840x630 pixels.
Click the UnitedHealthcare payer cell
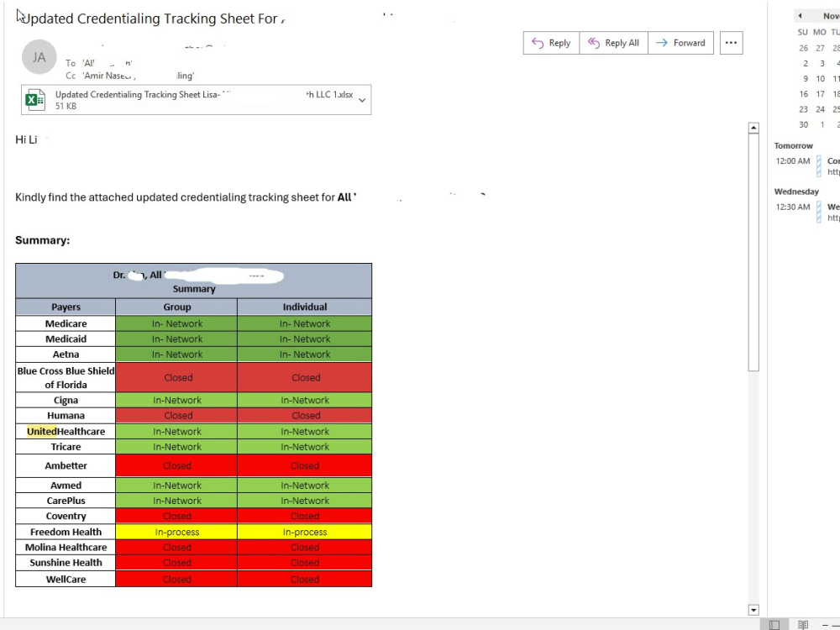coord(66,431)
